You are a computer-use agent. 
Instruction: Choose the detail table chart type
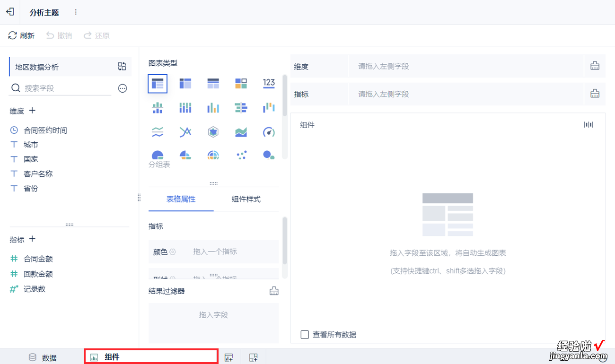coord(213,84)
